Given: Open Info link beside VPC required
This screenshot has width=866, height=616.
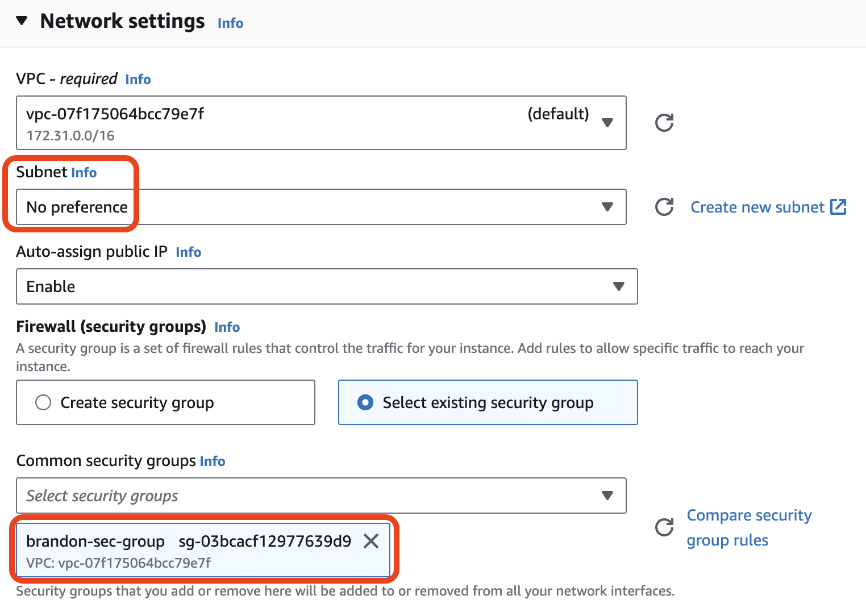Looking at the screenshot, I should (138, 80).
